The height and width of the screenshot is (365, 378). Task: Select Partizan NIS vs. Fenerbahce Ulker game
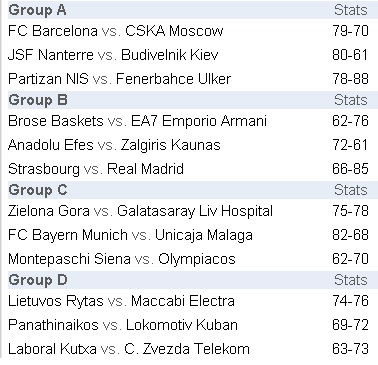[x=119, y=79]
